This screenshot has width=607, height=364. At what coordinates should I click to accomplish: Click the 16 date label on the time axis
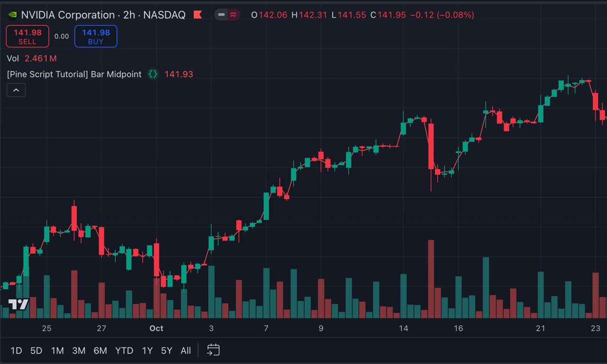coord(458,328)
